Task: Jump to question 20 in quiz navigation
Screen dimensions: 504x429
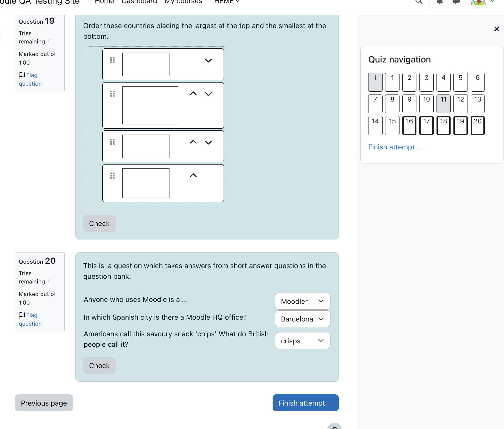Action: click(478, 125)
